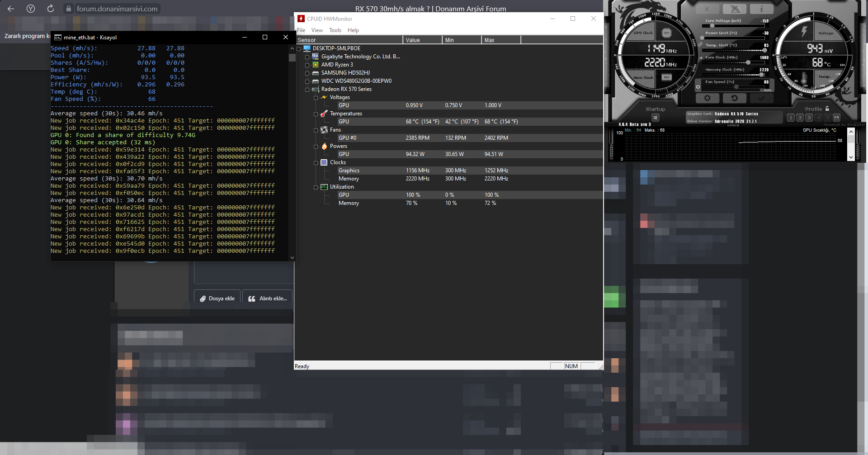Select the GPU #0 fan row
This screenshot has height=455, width=868.
click(470, 138)
